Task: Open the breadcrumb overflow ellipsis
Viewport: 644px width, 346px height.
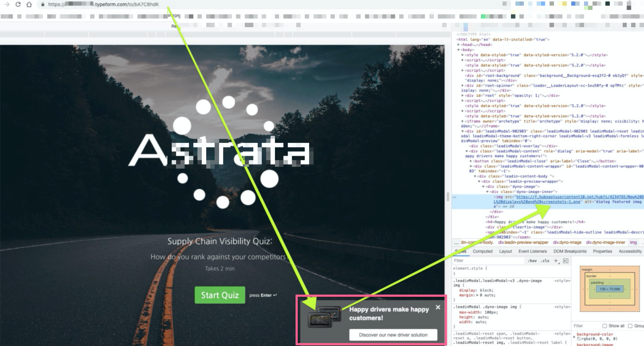Action: click(456, 243)
